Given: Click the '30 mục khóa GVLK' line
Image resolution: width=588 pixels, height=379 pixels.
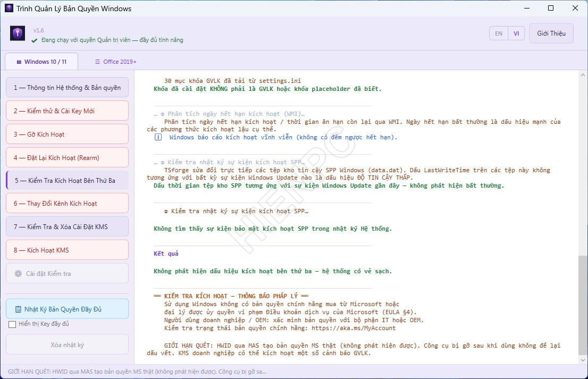Looking at the screenshot, I should [232, 81].
